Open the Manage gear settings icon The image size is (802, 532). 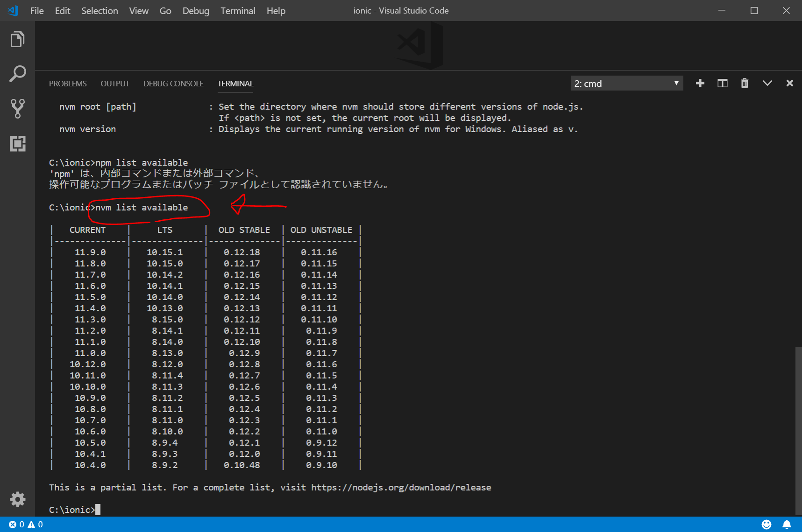17,499
